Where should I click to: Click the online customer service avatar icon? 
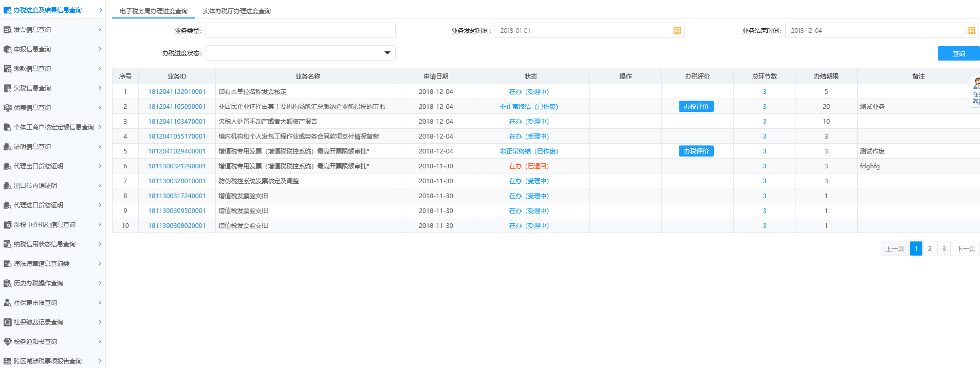[x=976, y=84]
